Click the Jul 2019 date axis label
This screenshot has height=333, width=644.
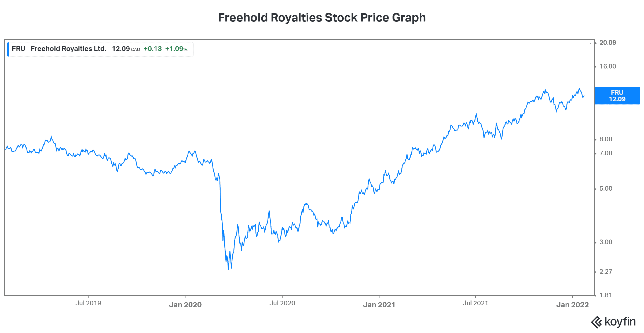click(x=88, y=303)
